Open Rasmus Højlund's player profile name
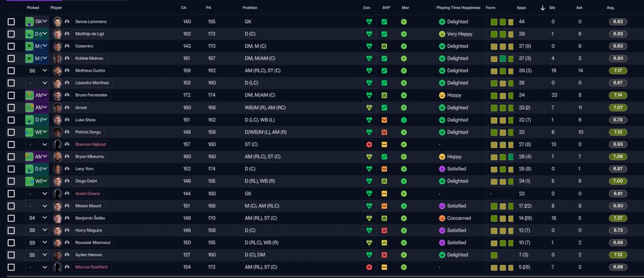Screen dimensions: 644x278 click(x=91, y=145)
